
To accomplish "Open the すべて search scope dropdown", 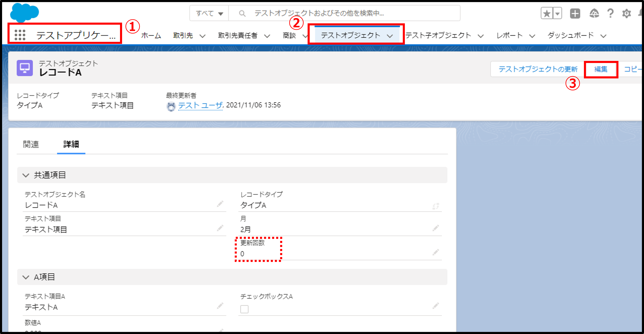I will coord(209,13).
